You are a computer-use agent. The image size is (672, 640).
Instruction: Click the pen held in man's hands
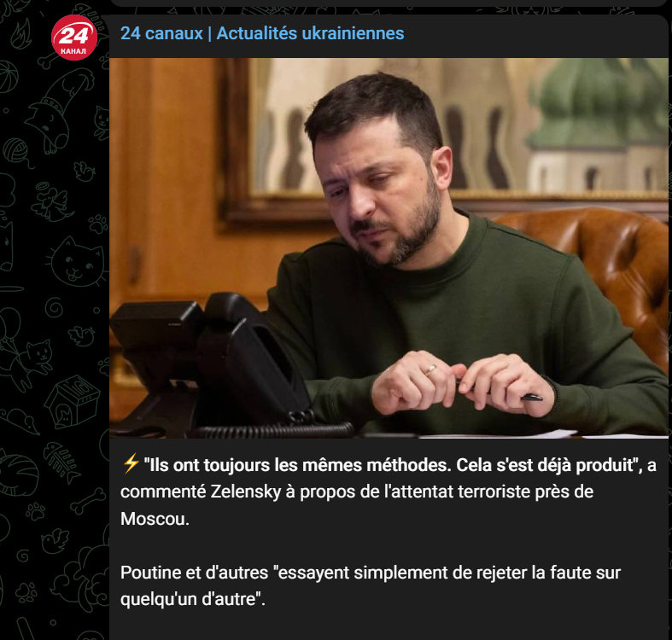[501, 391]
